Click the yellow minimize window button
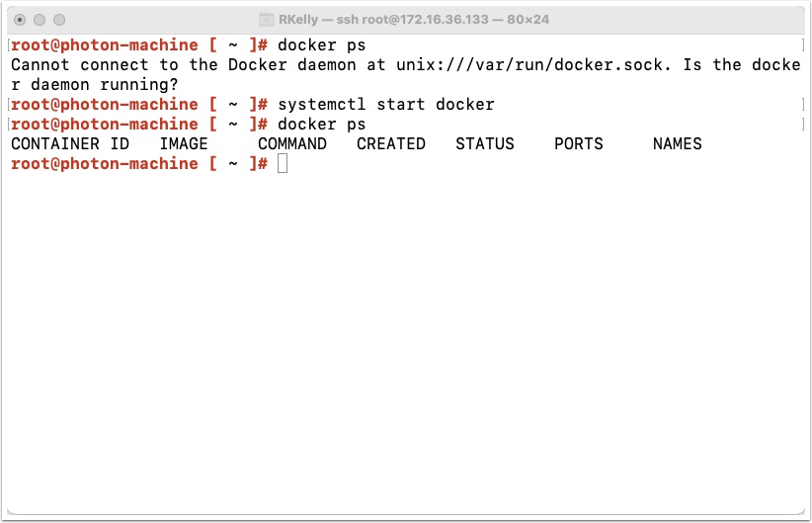 click(40, 20)
